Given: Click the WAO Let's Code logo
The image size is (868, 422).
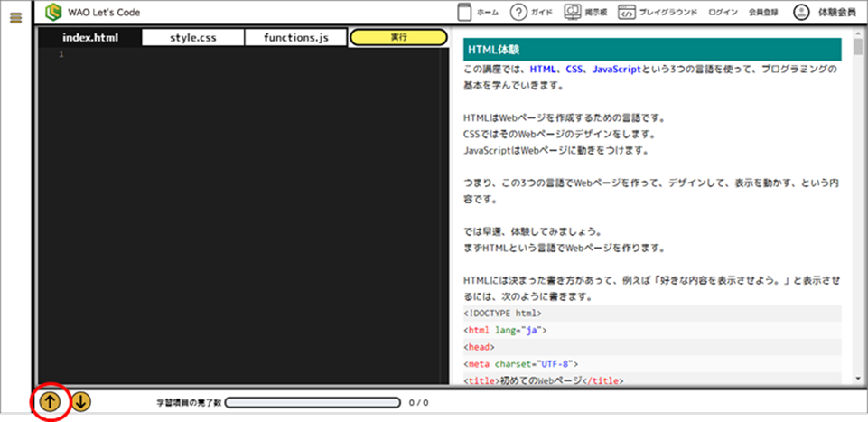Looking at the screenshot, I should [53, 12].
